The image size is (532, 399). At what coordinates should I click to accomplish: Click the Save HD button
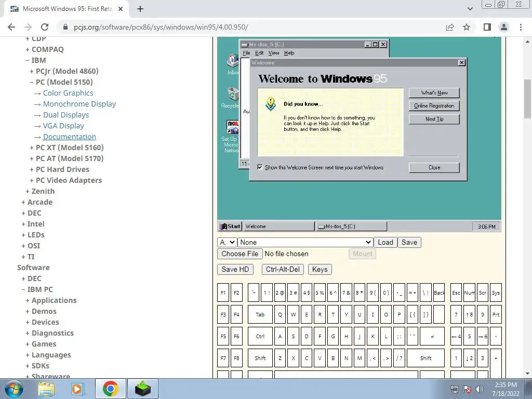point(235,270)
